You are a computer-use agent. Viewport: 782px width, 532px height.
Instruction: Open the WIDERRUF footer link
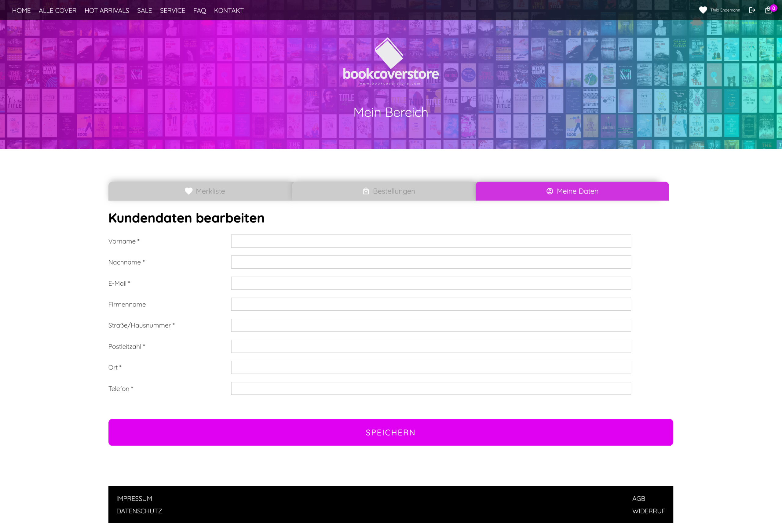(x=649, y=511)
